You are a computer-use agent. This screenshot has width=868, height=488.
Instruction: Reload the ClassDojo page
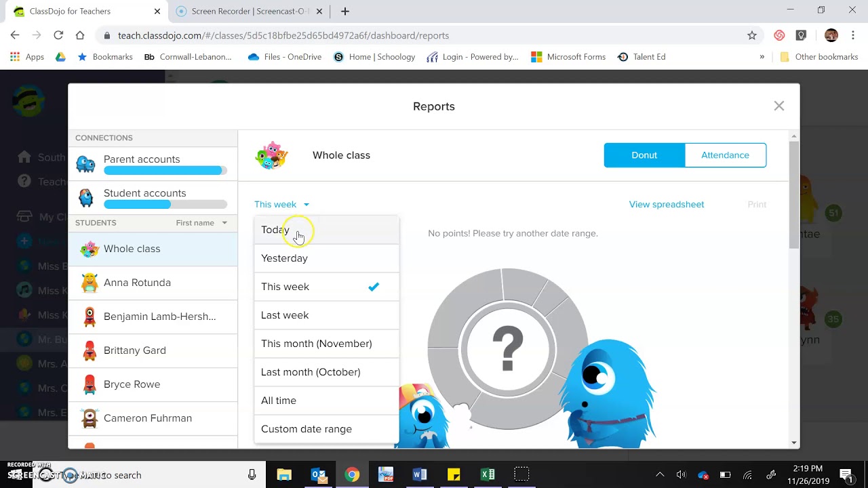58,35
